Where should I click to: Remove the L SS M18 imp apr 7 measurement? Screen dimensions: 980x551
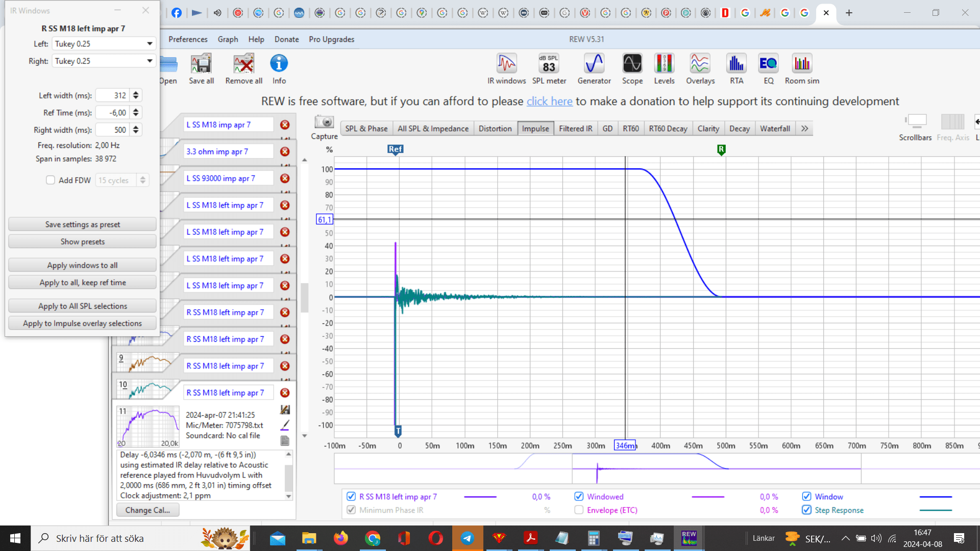[x=285, y=124]
